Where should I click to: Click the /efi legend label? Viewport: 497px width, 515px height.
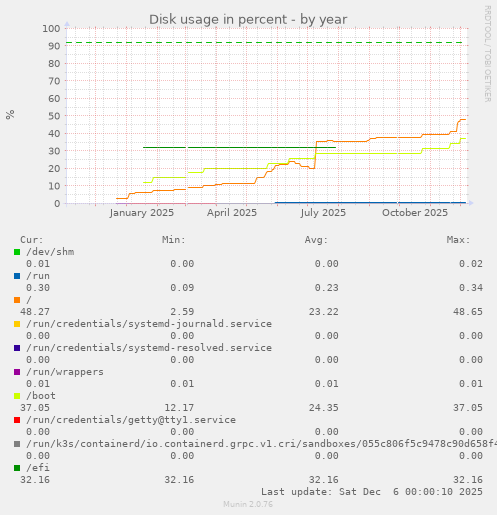coord(38,468)
